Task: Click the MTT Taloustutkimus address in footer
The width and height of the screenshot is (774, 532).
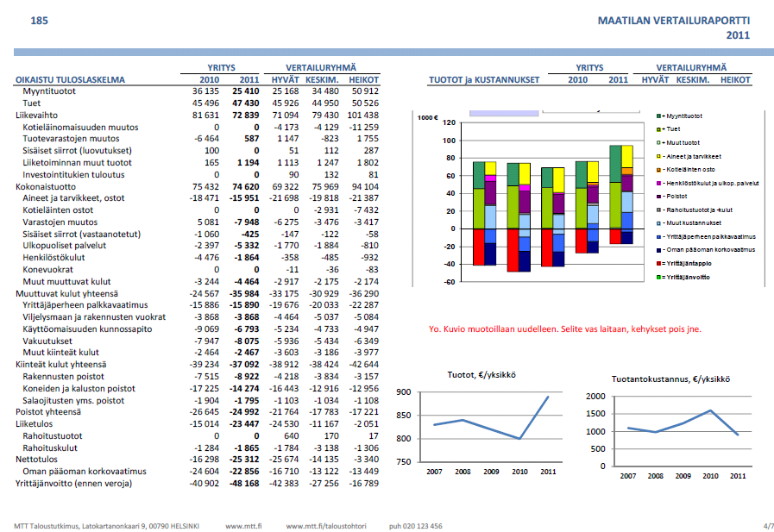Action: pyautogui.click(x=107, y=526)
